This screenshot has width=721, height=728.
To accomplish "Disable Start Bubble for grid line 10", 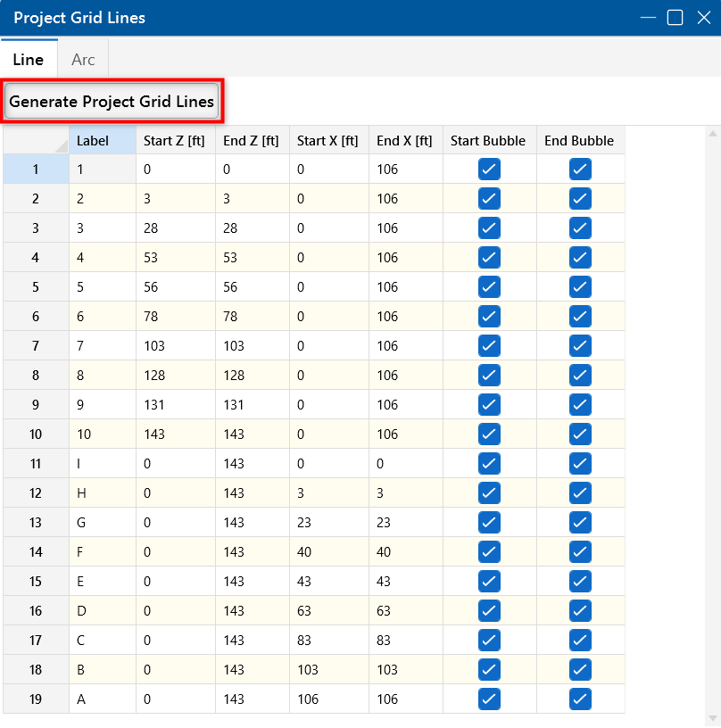I will coord(489,434).
